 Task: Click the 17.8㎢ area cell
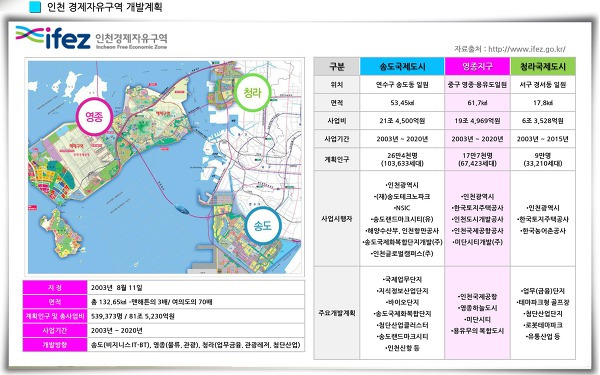tap(543, 103)
